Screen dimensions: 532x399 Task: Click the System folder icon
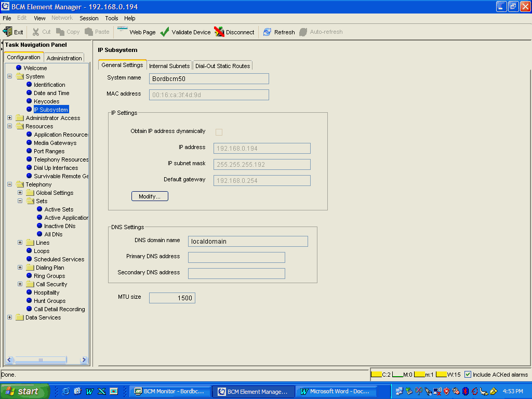pos(20,76)
